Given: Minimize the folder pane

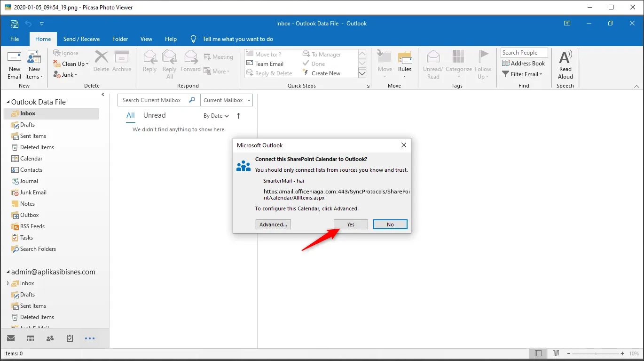Looking at the screenshot, I should point(103,95).
